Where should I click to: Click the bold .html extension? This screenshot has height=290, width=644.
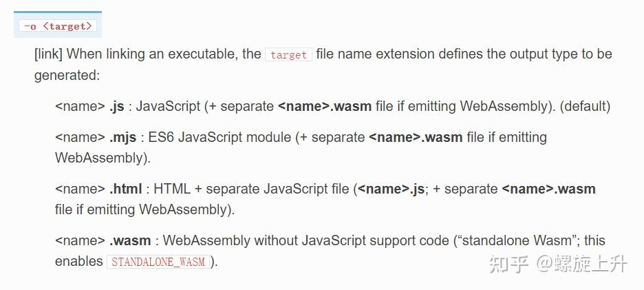126,189
